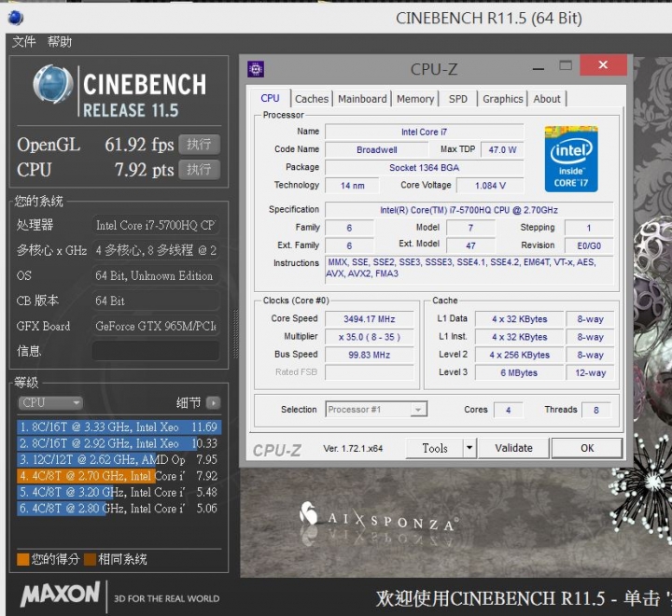This screenshot has height=616, width=672.
Task: Click the 相同系统 legend swatch
Action: click(x=90, y=559)
